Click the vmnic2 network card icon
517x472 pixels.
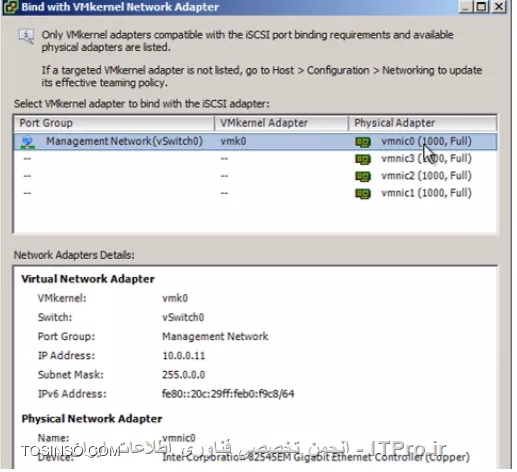pos(363,176)
